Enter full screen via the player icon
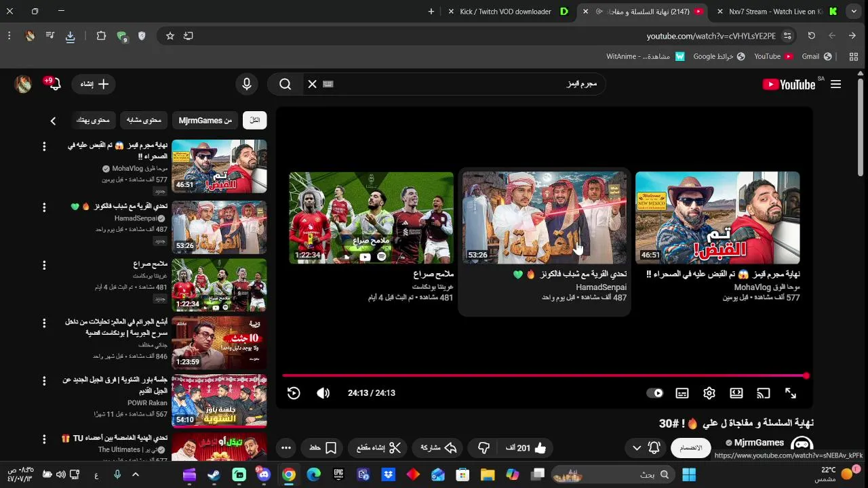The image size is (868, 488). coord(791,393)
